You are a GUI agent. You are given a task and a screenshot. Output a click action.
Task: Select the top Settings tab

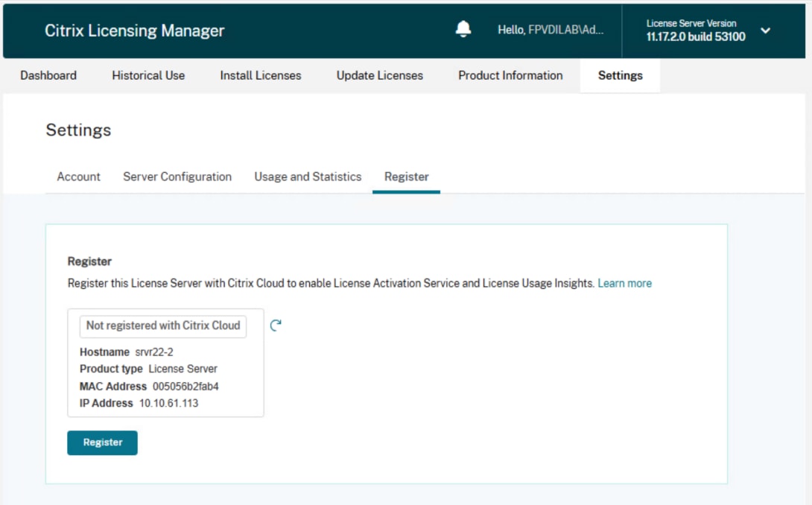[620, 76]
